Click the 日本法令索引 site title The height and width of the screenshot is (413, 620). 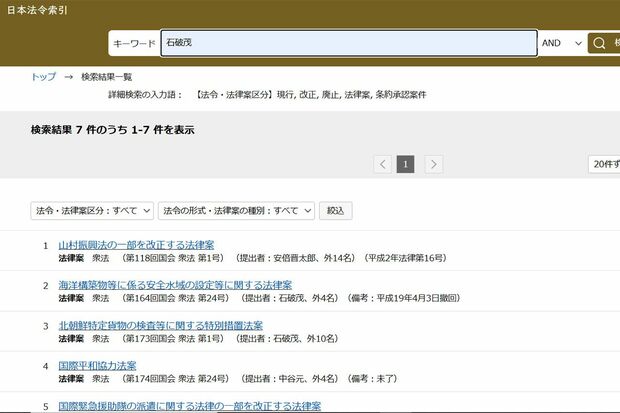click(37, 10)
